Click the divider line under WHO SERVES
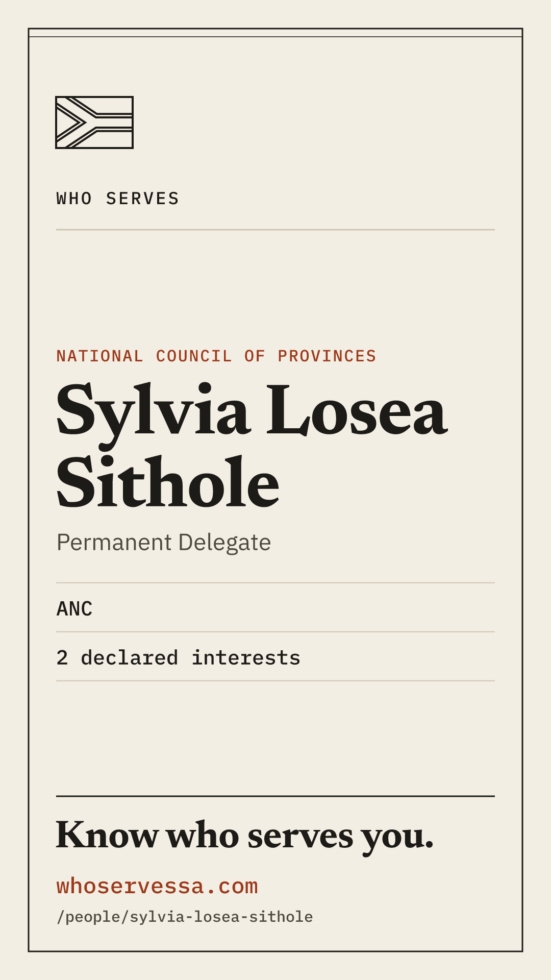This screenshot has height=980, width=551. tap(275, 230)
